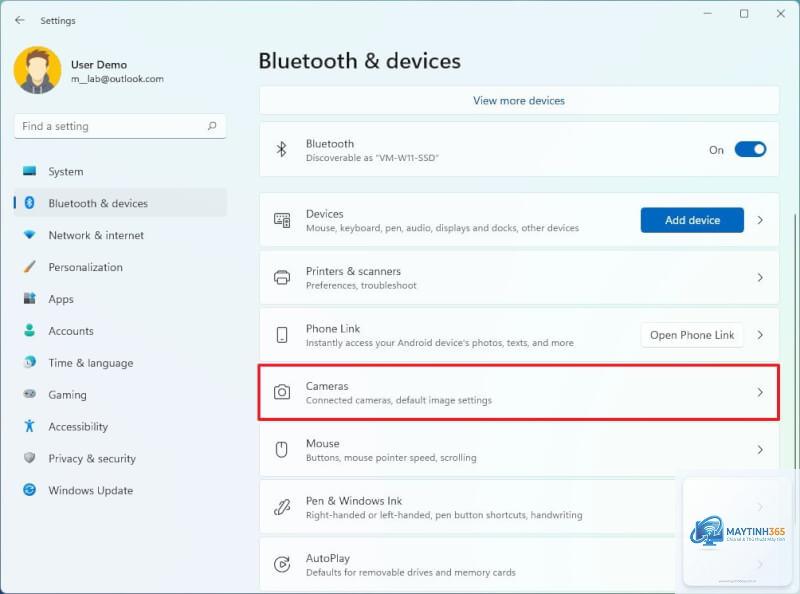The height and width of the screenshot is (594, 800).
Task: Click the Apps icon in sidebar
Action: coord(30,299)
